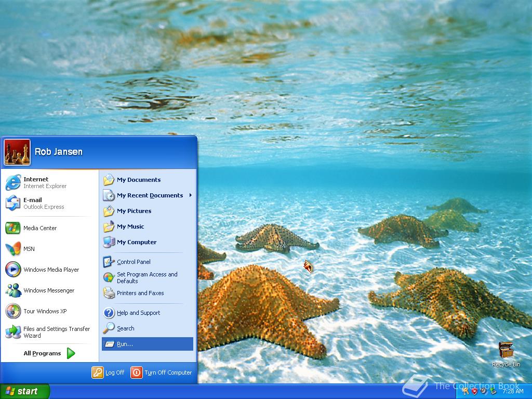Image resolution: width=532 pixels, height=399 pixels.
Task: Click the Rob Jansen user name
Action: tap(59, 152)
